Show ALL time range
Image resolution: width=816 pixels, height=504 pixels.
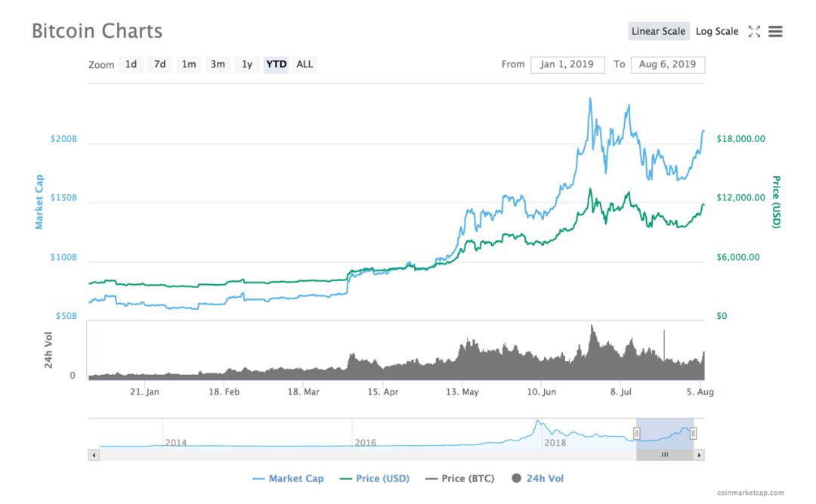click(304, 64)
